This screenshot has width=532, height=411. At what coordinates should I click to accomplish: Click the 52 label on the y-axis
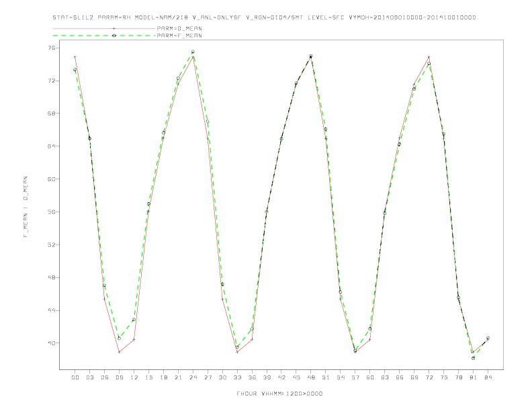[51, 244]
